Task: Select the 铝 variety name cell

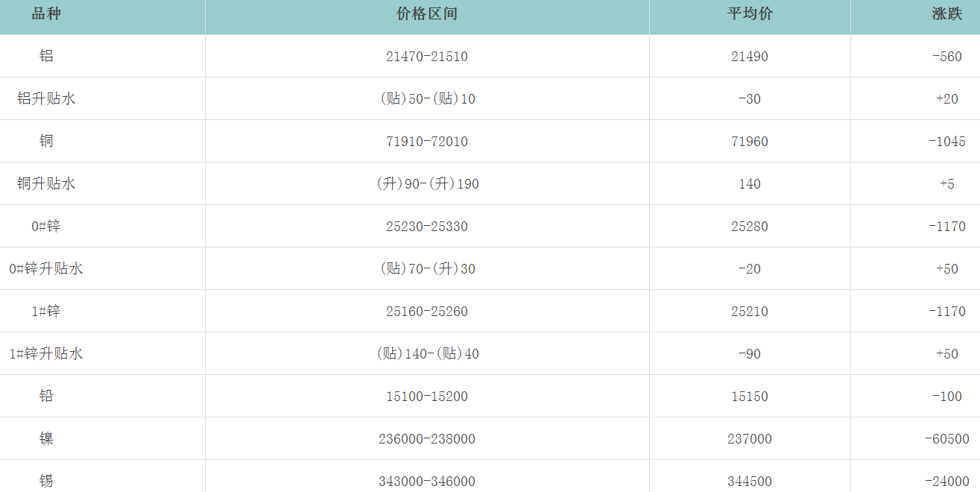Action: [46, 56]
